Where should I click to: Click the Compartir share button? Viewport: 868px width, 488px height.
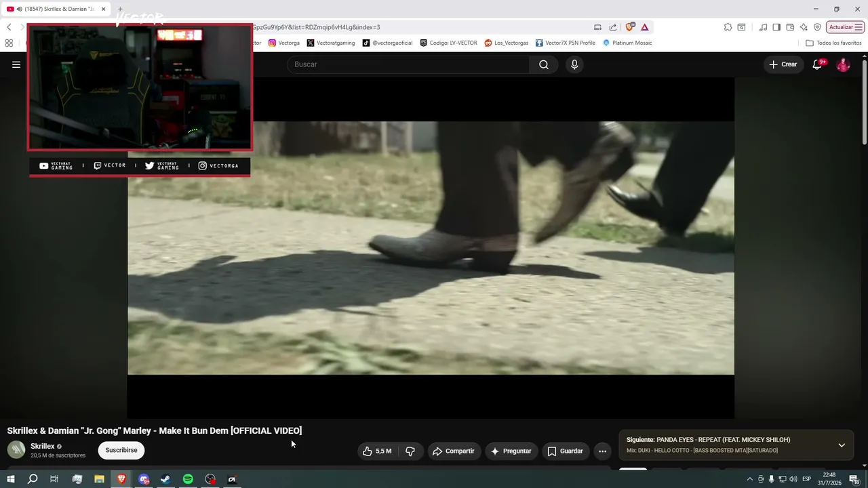point(454,451)
